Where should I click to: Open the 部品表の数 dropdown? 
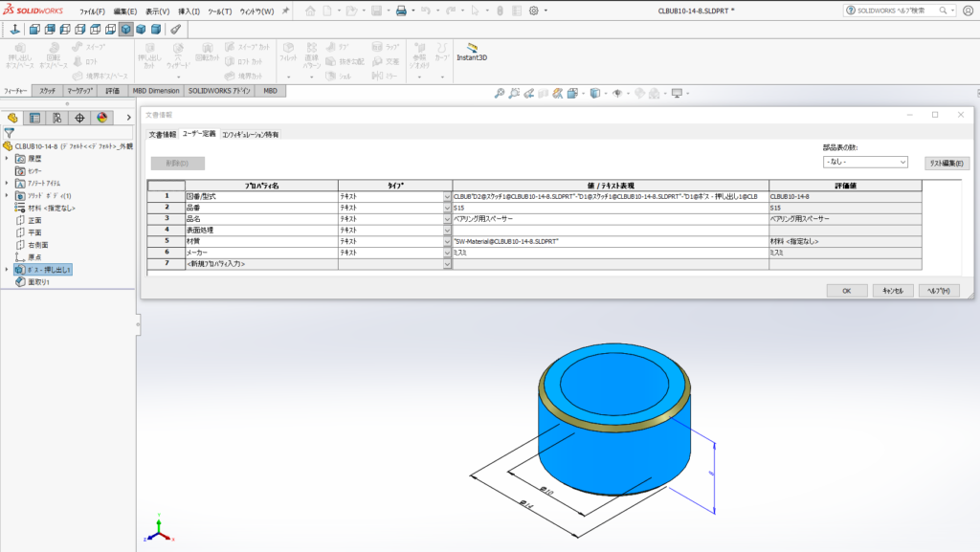(x=864, y=163)
